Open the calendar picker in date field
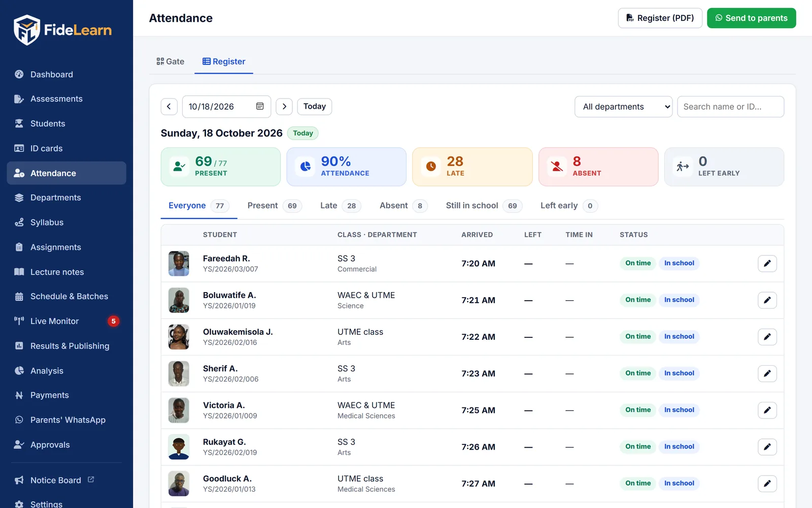Viewport: 812px width, 508px height. pyautogui.click(x=260, y=107)
